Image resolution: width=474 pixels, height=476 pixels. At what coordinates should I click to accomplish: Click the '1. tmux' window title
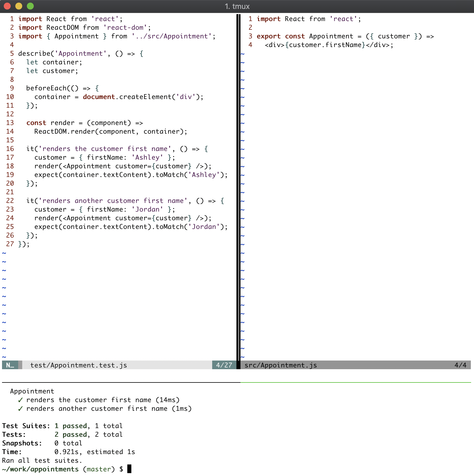coord(237,6)
